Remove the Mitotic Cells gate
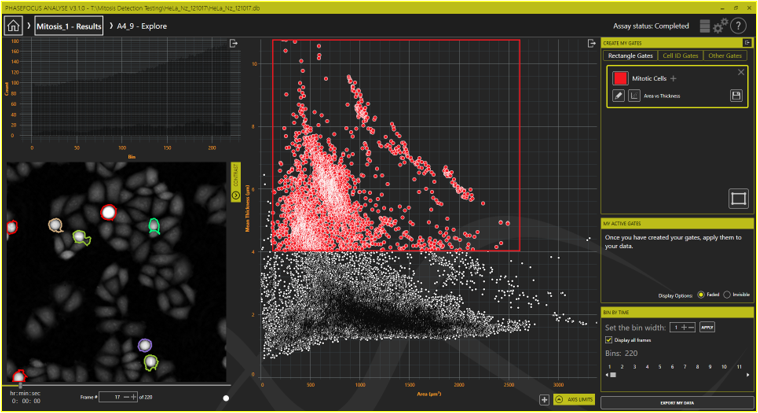Image resolution: width=758 pixels, height=413 pixels. (x=741, y=72)
